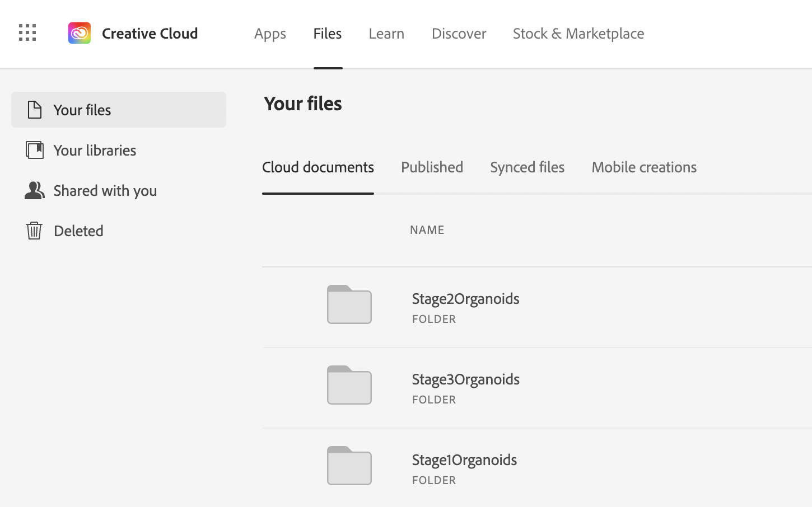Select the Your files document icon
This screenshot has width=812, height=507.
tap(34, 110)
